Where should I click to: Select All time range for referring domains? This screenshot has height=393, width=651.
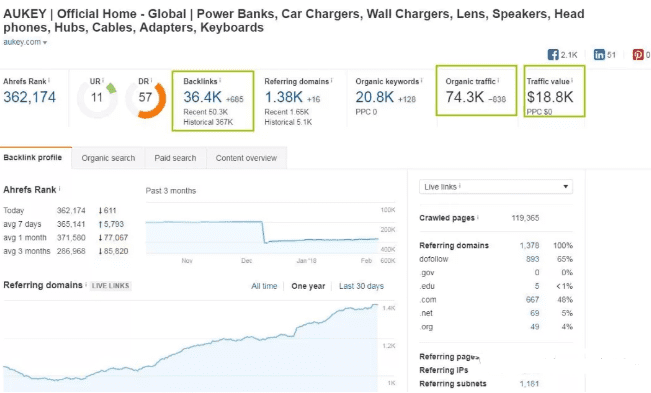(264, 286)
